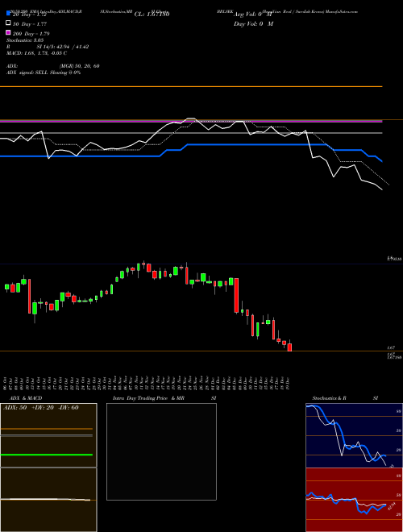Click the green ADX line in ADX panel

tap(47, 455)
